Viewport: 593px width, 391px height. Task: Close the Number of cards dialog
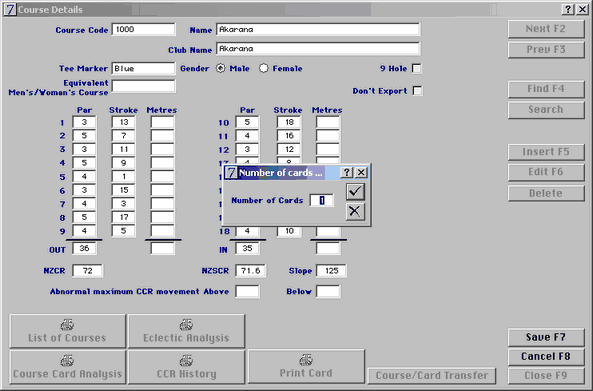pos(361,173)
